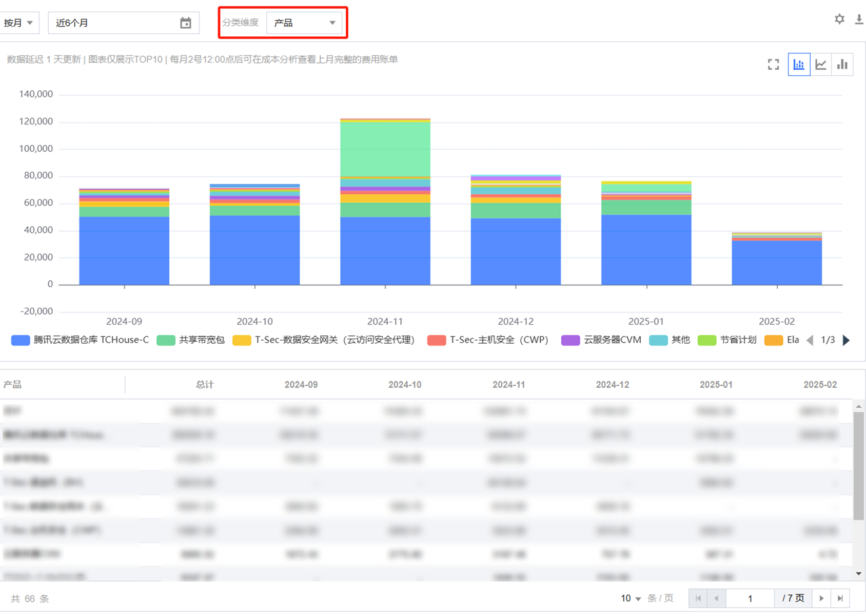This screenshot has height=616, width=866.
Task: Toggle 云服务器CVM legend series
Action: click(601, 340)
